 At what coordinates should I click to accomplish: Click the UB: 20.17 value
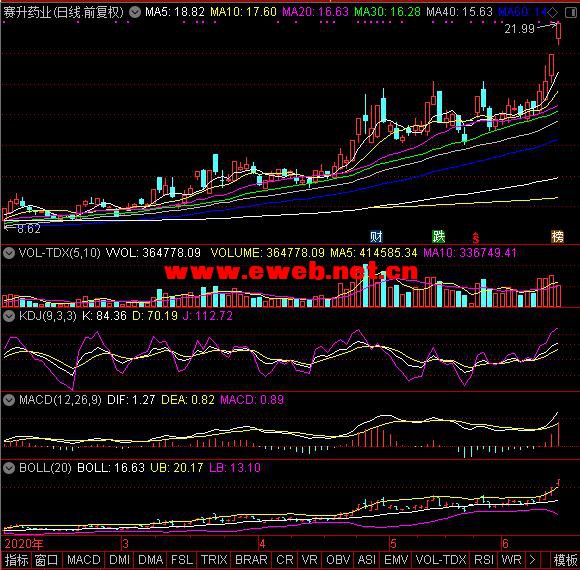[x=176, y=468]
